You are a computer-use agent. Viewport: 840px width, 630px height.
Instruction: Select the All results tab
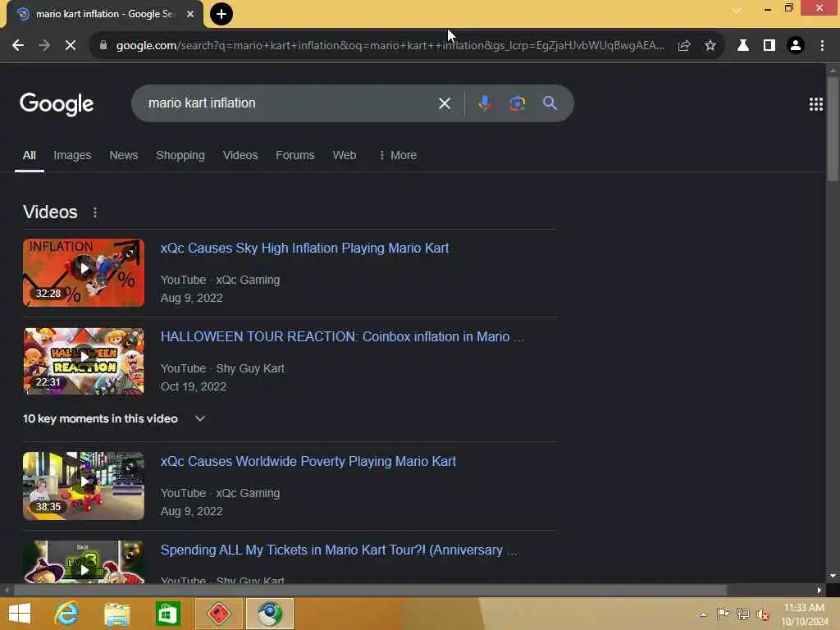point(30,155)
